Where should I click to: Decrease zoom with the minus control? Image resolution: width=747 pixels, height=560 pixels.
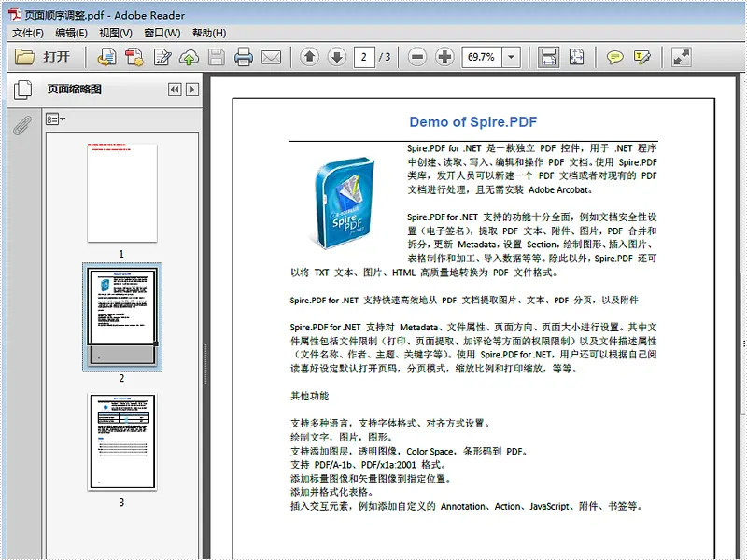(x=416, y=57)
